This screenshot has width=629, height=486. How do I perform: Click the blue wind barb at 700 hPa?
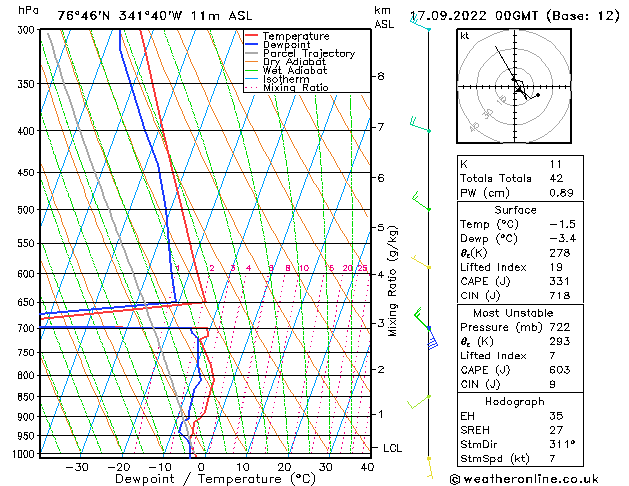[431, 338]
